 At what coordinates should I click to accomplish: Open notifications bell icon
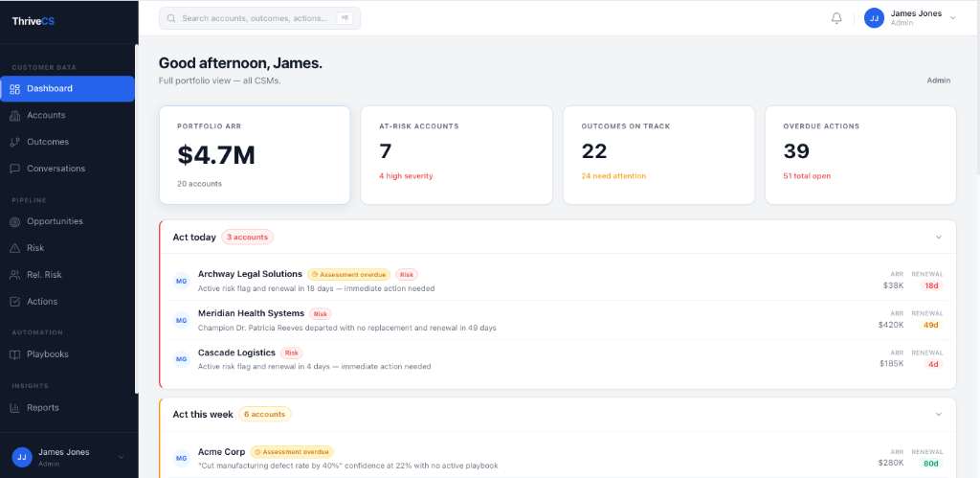836,18
